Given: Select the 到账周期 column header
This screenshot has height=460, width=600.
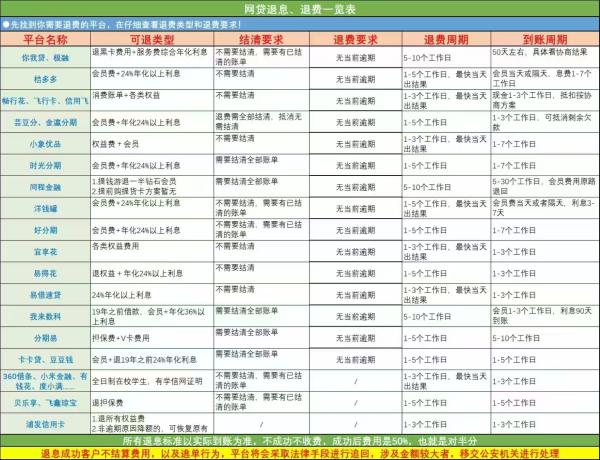Looking at the screenshot, I should pos(545,39).
